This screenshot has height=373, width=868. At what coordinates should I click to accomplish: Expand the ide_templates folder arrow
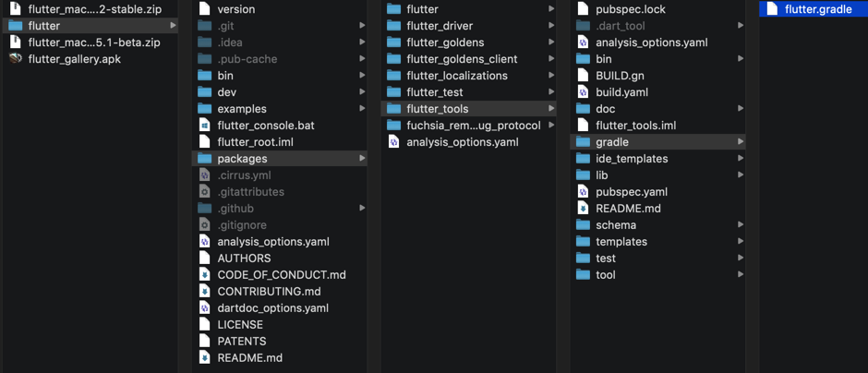(741, 159)
